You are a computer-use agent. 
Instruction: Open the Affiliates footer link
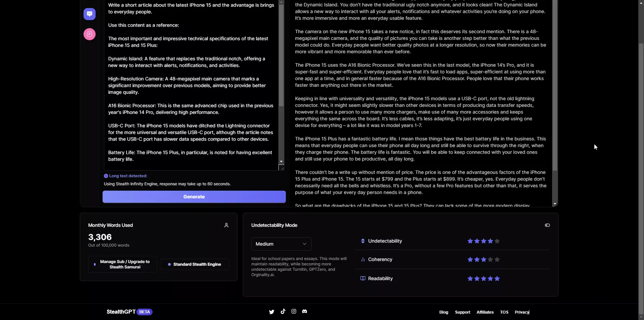coord(485,312)
